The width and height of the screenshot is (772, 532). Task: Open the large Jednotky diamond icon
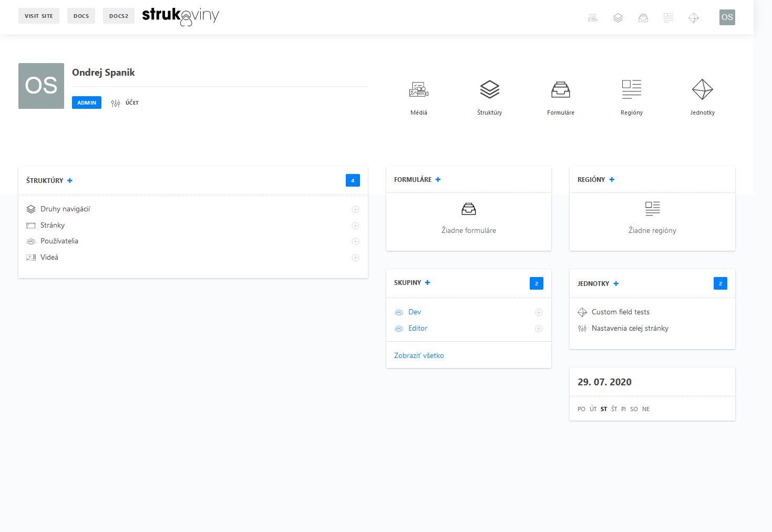point(703,90)
